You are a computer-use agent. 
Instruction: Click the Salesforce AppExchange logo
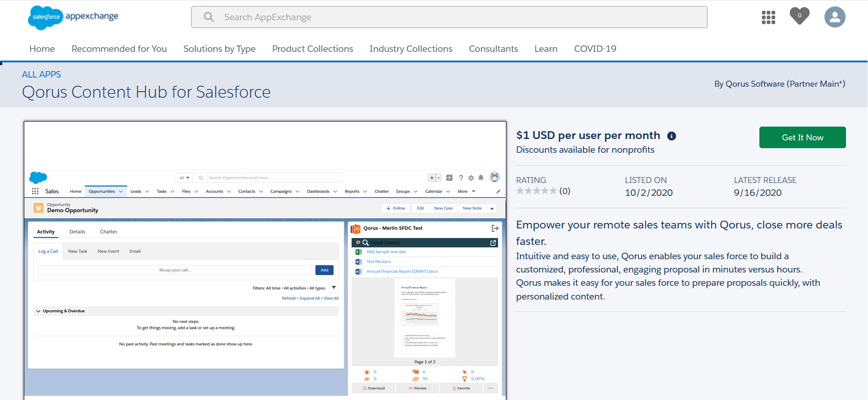point(73,17)
